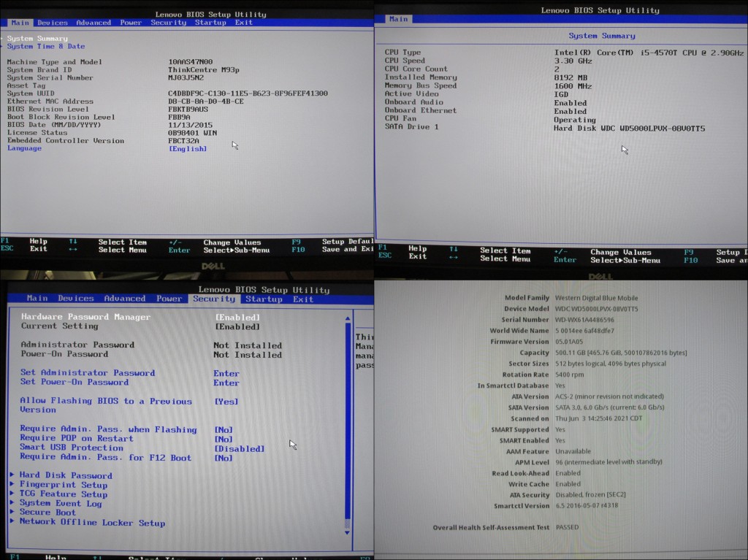This screenshot has width=748, height=560.
Task: Toggle the Hardware Password Manager [Enabled] value
Action: point(237,317)
